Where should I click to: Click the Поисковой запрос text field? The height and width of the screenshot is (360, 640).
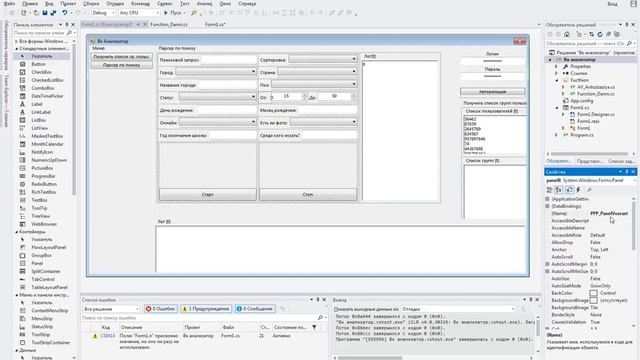point(229,60)
